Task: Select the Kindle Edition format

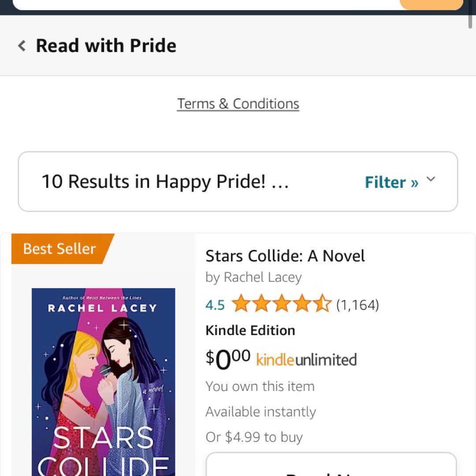Action: tap(250, 330)
